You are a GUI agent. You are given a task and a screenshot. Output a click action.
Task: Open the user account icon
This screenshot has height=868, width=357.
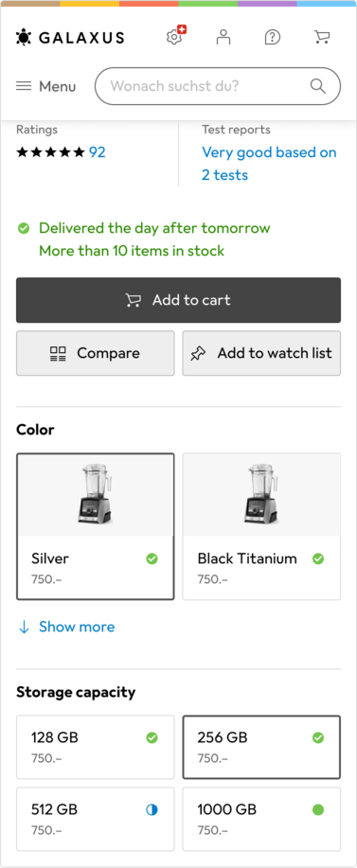[x=223, y=37]
